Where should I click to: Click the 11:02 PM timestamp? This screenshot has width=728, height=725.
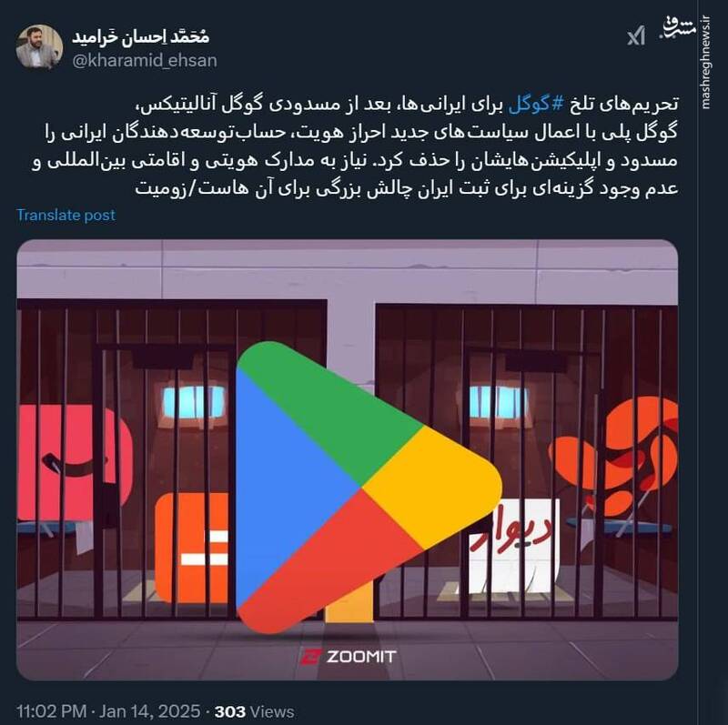click(x=52, y=711)
